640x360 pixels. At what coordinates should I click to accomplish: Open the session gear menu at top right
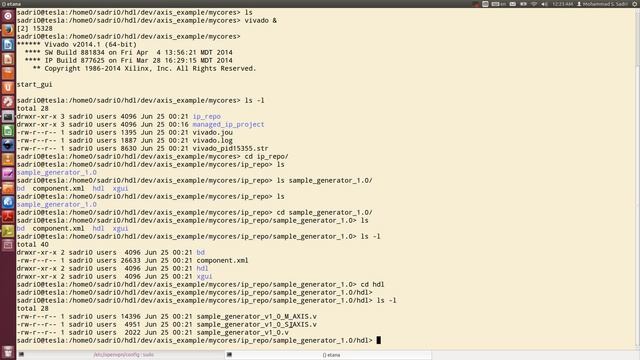click(x=635, y=4)
